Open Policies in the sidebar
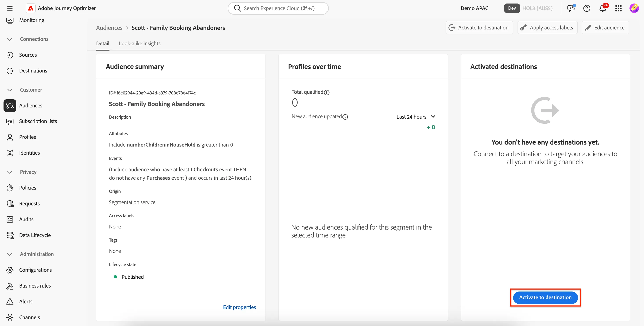This screenshot has width=644, height=326. [x=27, y=188]
